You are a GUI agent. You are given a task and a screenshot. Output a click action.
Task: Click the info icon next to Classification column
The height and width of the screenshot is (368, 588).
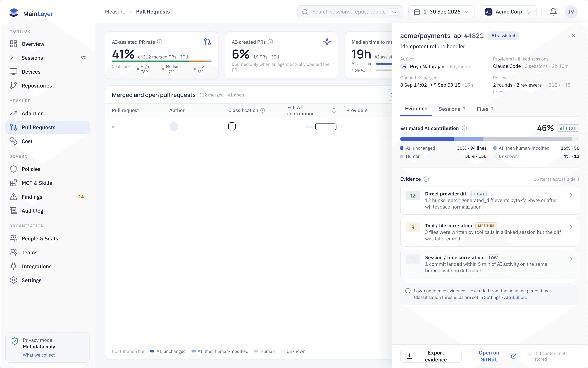tap(263, 110)
